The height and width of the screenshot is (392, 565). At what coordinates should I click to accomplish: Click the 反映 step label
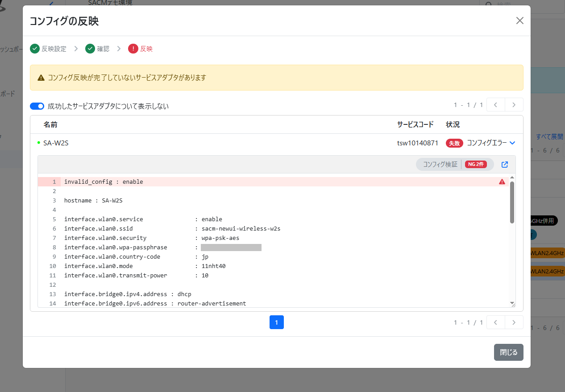coord(146,49)
